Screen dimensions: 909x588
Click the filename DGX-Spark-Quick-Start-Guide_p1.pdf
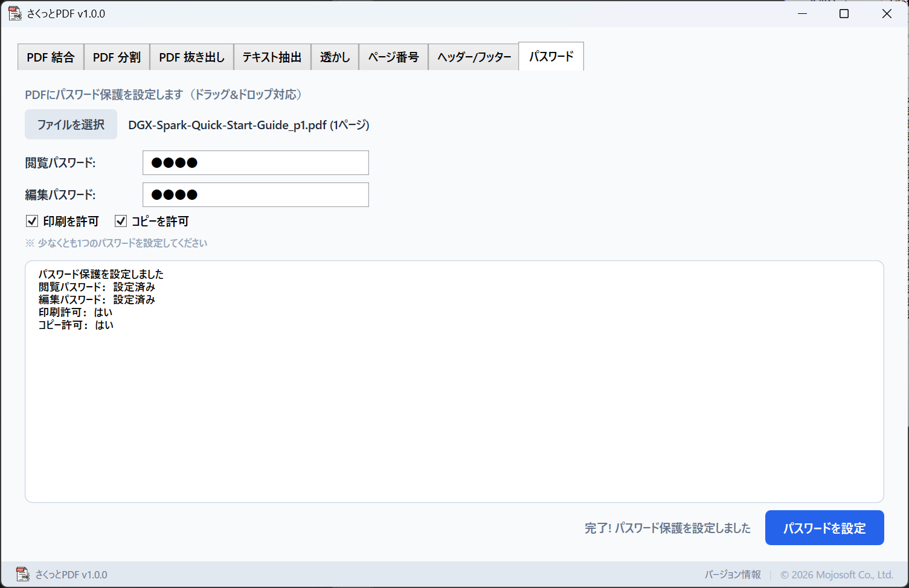[248, 125]
